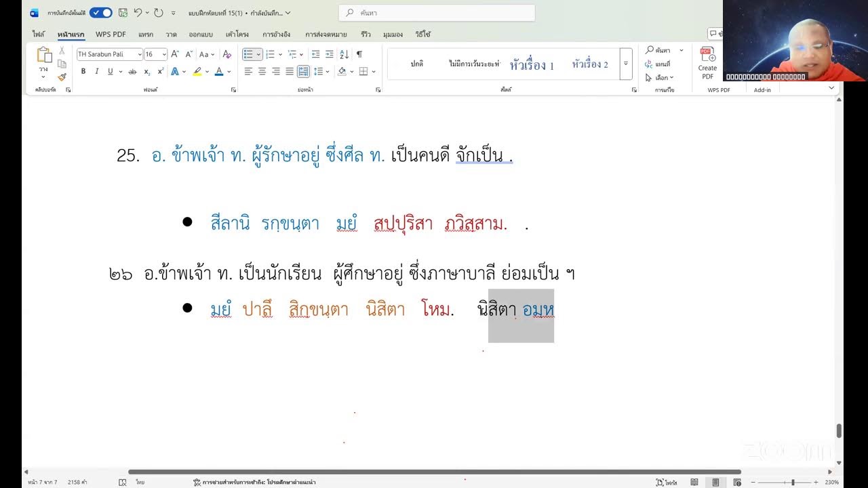Switch to the WPS PDF ribbon tab
The image size is (868, 488).
111,34
